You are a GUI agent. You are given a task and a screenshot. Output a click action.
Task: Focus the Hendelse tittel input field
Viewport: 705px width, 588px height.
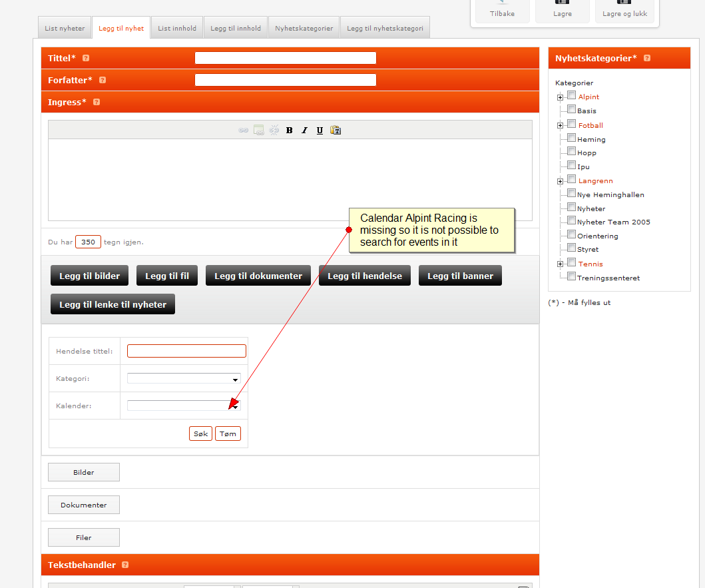click(x=186, y=351)
